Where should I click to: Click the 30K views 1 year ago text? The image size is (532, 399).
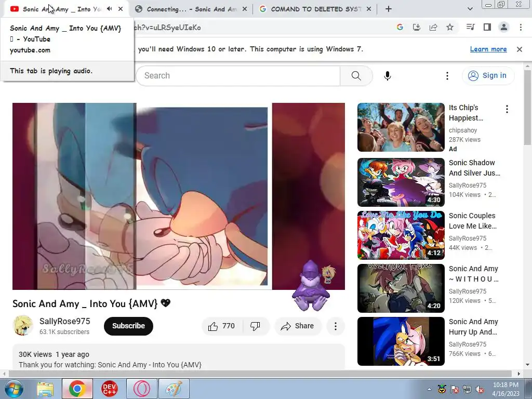click(x=54, y=354)
